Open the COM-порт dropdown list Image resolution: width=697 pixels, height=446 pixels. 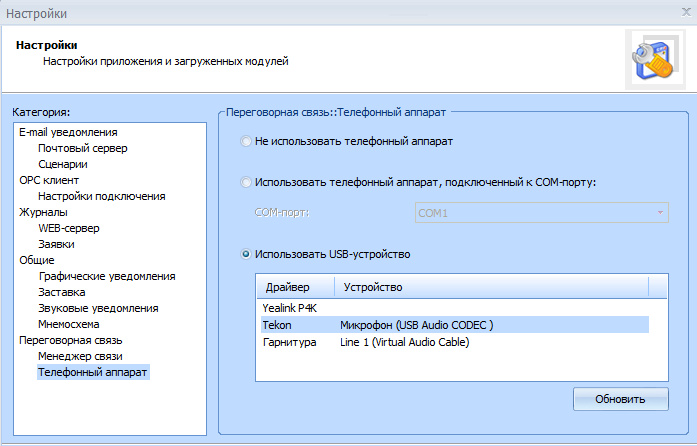(x=660, y=212)
